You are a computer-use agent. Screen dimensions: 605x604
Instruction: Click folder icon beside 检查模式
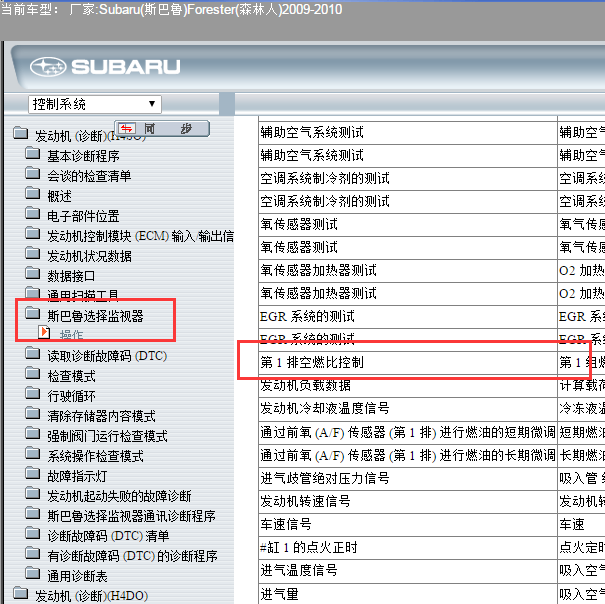(33, 373)
